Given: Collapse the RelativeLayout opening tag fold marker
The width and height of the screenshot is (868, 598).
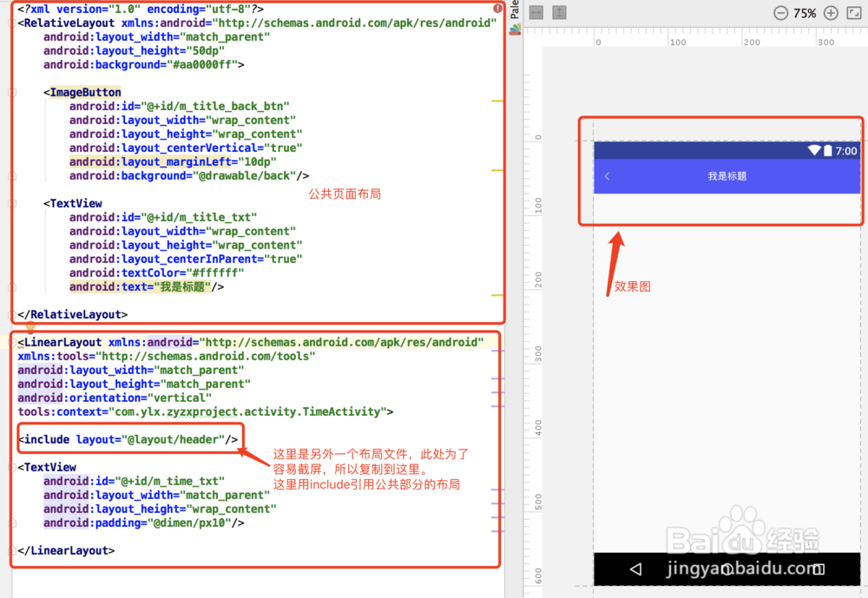Looking at the screenshot, I should pyautogui.click(x=12, y=23).
